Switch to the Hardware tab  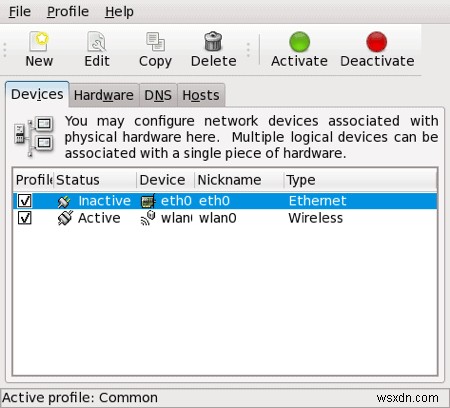coord(104,95)
